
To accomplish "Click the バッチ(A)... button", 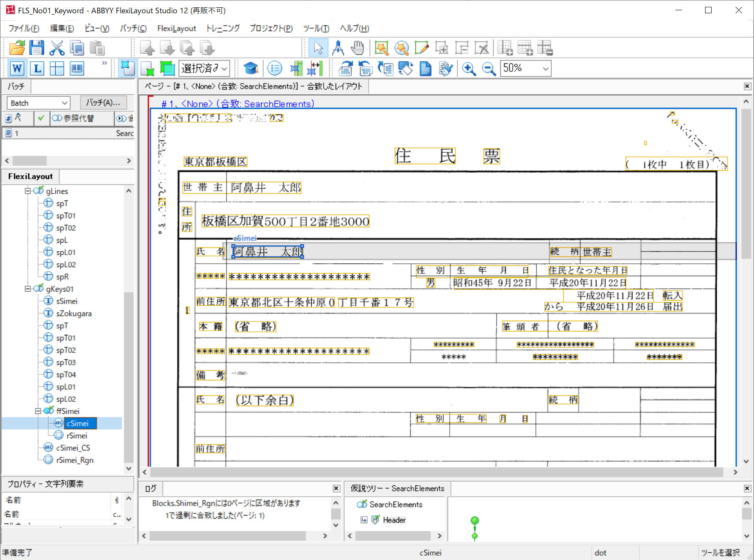I will (103, 103).
